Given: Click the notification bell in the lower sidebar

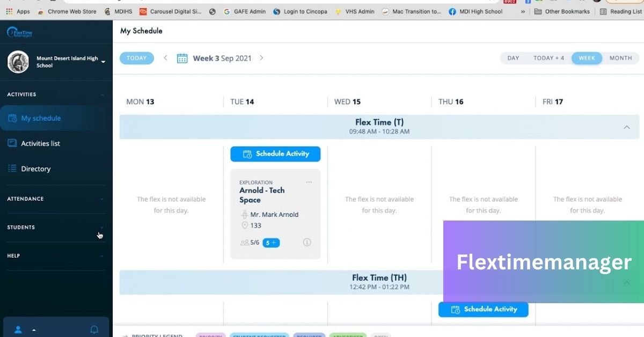Looking at the screenshot, I should pos(94,329).
